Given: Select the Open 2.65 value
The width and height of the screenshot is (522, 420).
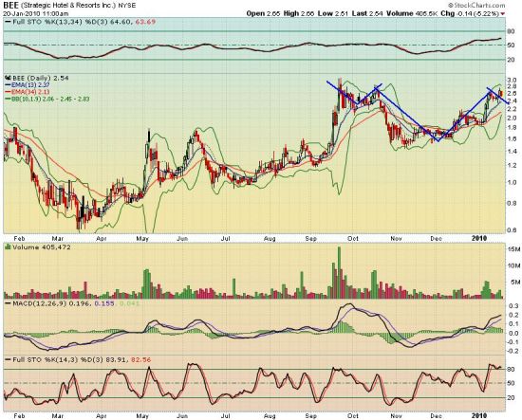Looking at the screenshot, I should point(264,13).
